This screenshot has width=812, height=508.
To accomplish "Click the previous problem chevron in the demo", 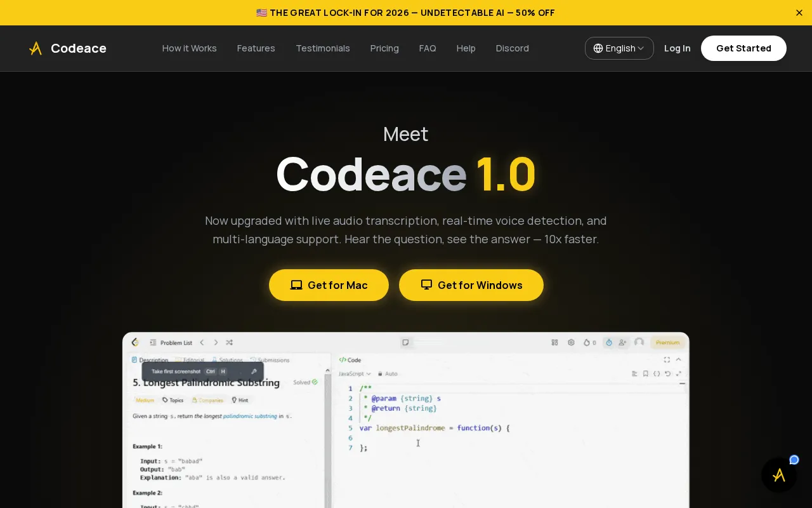I will point(202,342).
